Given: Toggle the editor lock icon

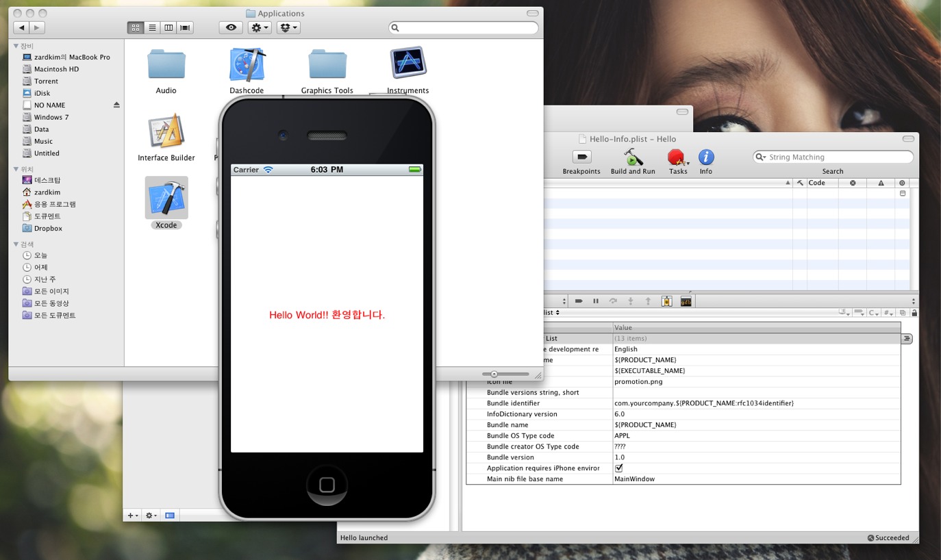Looking at the screenshot, I should 914,313.
